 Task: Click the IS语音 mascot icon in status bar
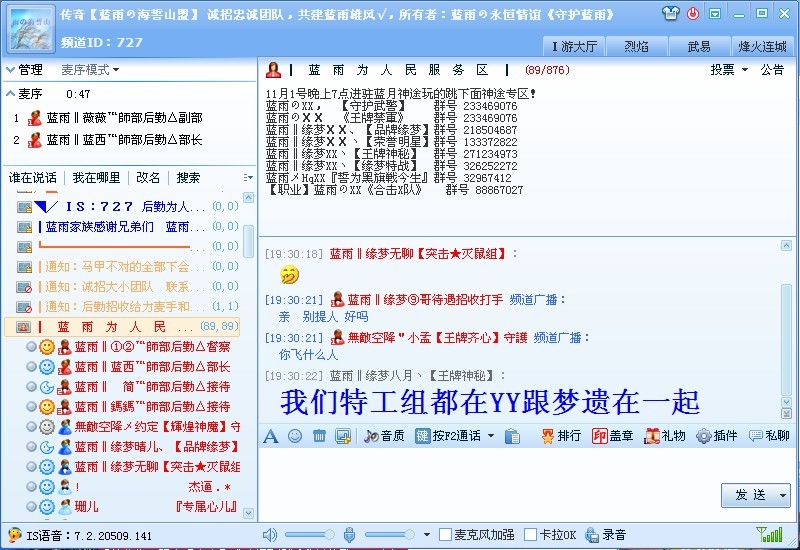tap(15, 535)
